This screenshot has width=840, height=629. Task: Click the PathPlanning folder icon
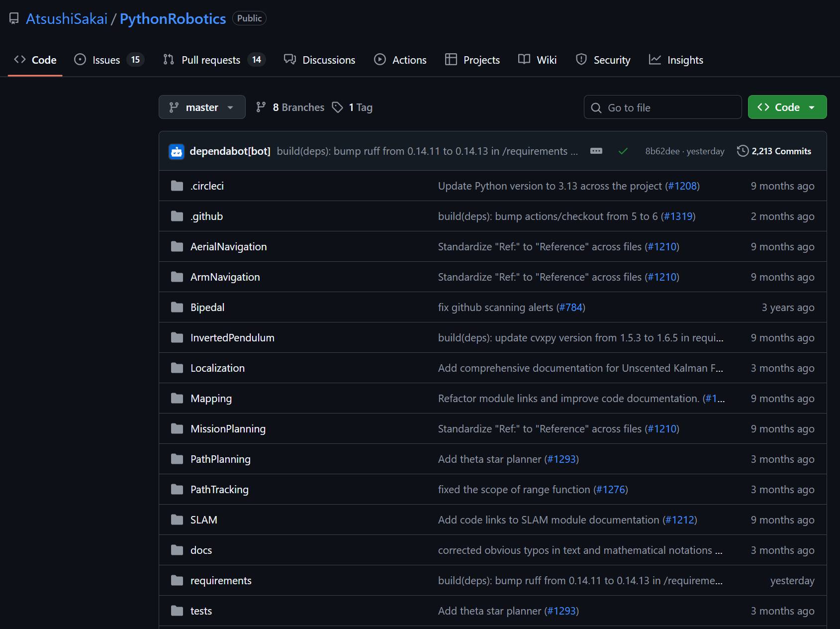click(x=177, y=459)
